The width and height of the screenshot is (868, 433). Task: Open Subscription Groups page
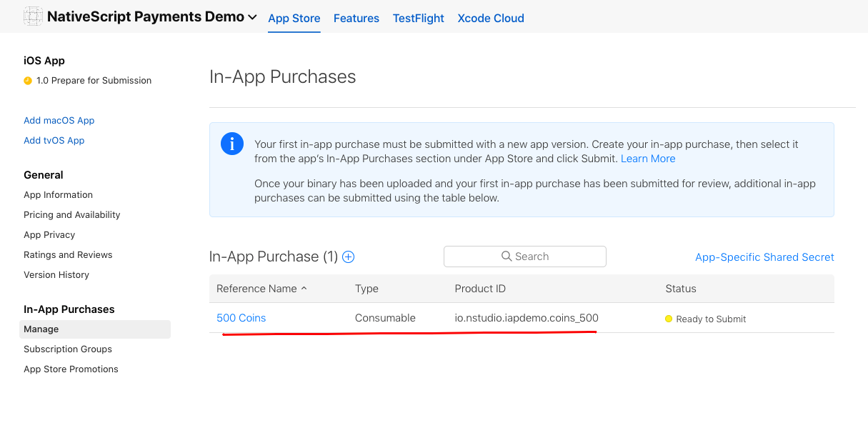coord(68,349)
